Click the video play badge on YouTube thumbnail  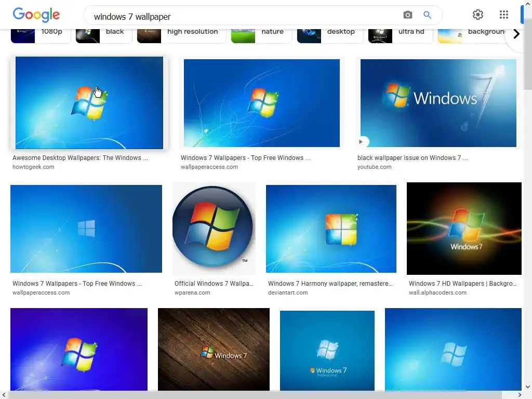[361, 141]
